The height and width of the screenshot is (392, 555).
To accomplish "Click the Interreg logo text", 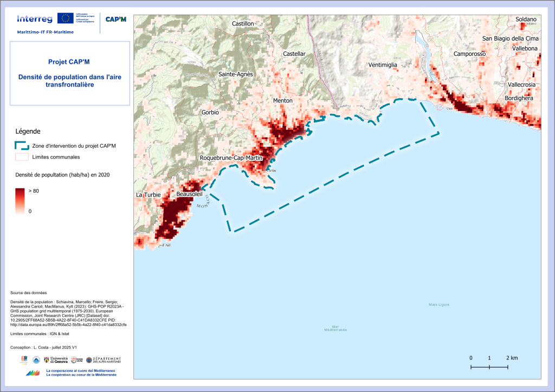I will click(35, 19).
